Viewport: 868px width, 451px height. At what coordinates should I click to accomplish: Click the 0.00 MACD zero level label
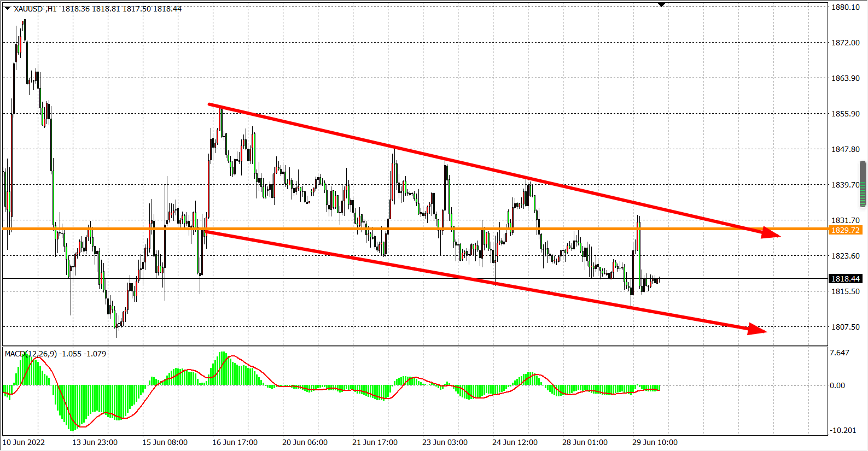[x=837, y=385]
